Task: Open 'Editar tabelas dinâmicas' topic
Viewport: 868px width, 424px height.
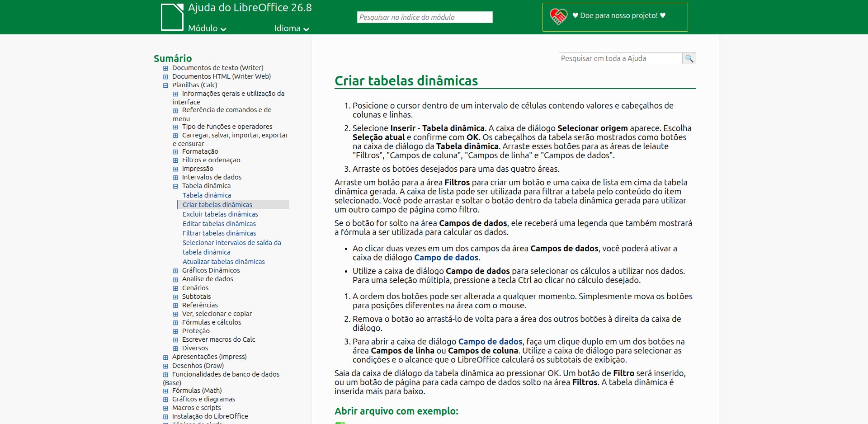Action: point(219,224)
